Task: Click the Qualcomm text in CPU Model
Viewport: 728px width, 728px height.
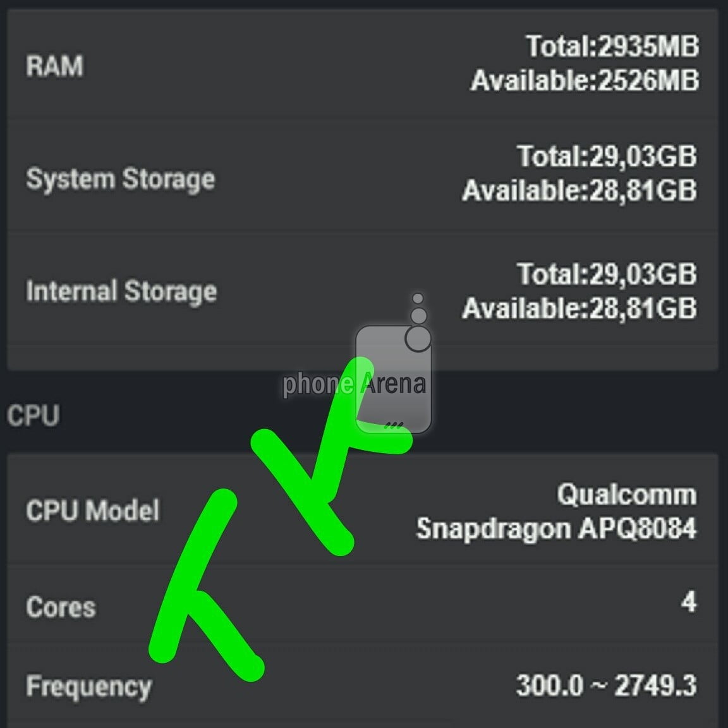Action: (x=626, y=494)
